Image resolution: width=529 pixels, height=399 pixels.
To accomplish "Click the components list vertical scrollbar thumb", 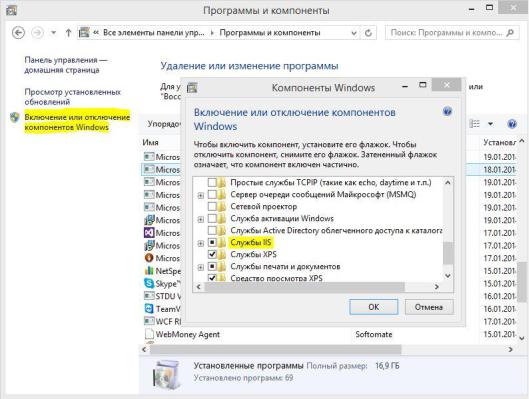I will pyautogui.click(x=448, y=254).
